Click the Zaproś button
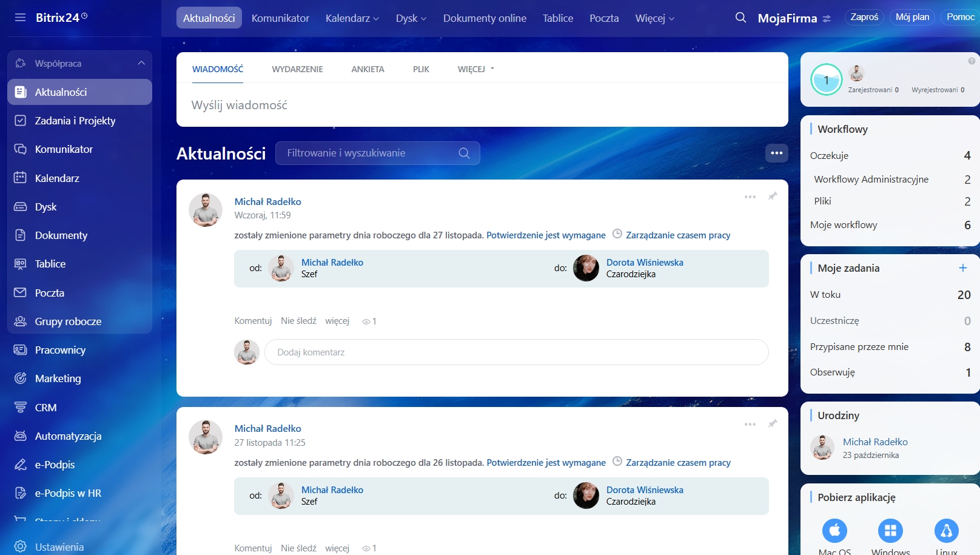The height and width of the screenshot is (555, 980). [x=864, y=17]
